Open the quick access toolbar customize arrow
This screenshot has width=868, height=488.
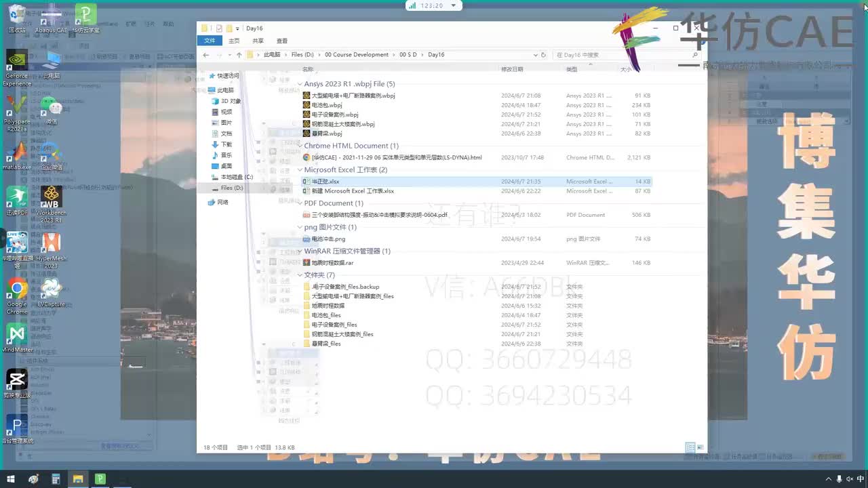pos(238,28)
